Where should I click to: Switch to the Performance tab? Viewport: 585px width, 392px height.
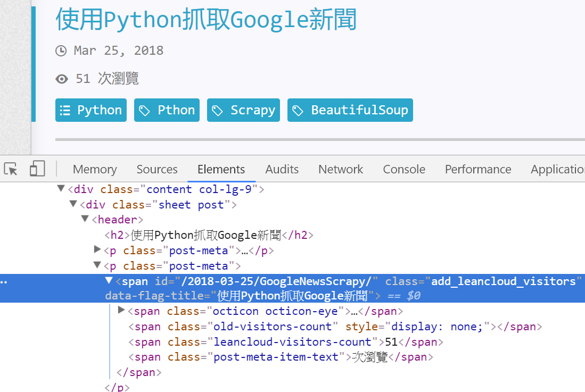point(478,169)
